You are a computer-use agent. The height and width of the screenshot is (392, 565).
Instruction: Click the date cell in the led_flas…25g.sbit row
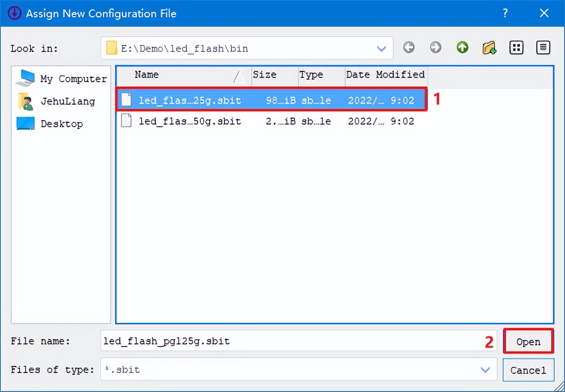(381, 101)
